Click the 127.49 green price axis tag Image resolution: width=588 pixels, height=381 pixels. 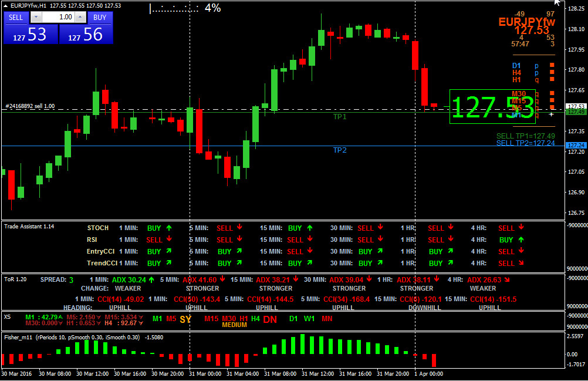coord(576,112)
